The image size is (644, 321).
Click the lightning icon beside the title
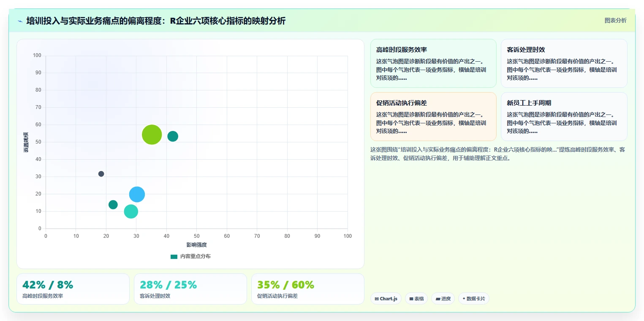[20, 21]
